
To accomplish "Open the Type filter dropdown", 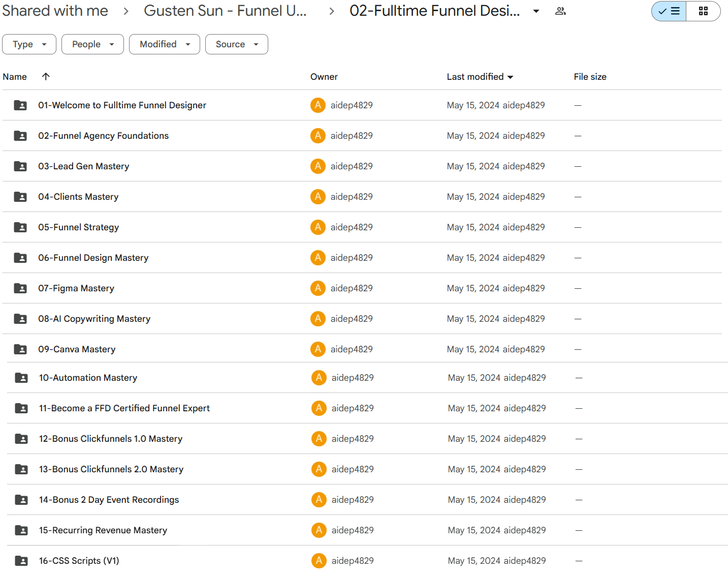I will click(29, 44).
